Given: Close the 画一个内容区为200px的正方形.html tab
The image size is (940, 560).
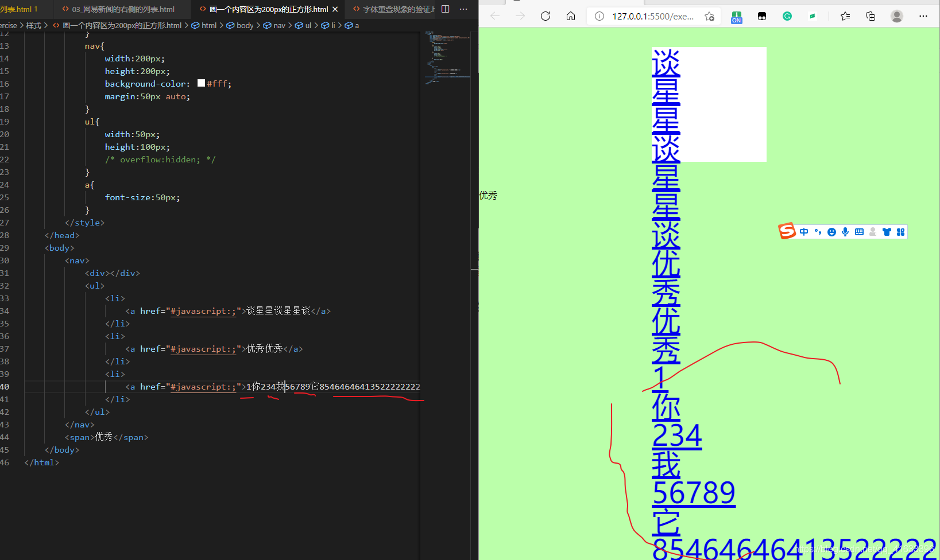Looking at the screenshot, I should coord(335,9).
